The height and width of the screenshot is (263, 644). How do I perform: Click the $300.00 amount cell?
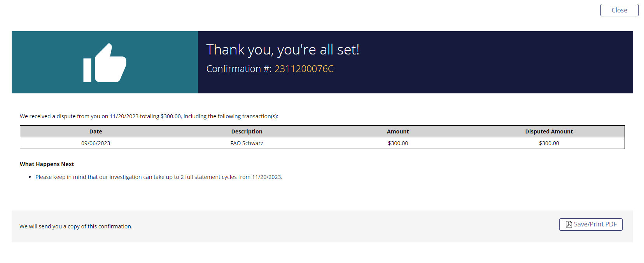click(x=398, y=143)
